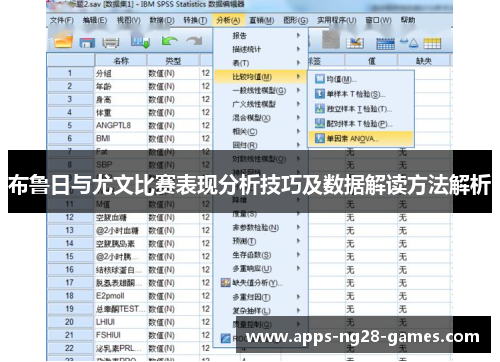Click the Recall recent dialogs icon
Image resolution: width=500 pixels, height=362 pixels.
click(x=140, y=42)
